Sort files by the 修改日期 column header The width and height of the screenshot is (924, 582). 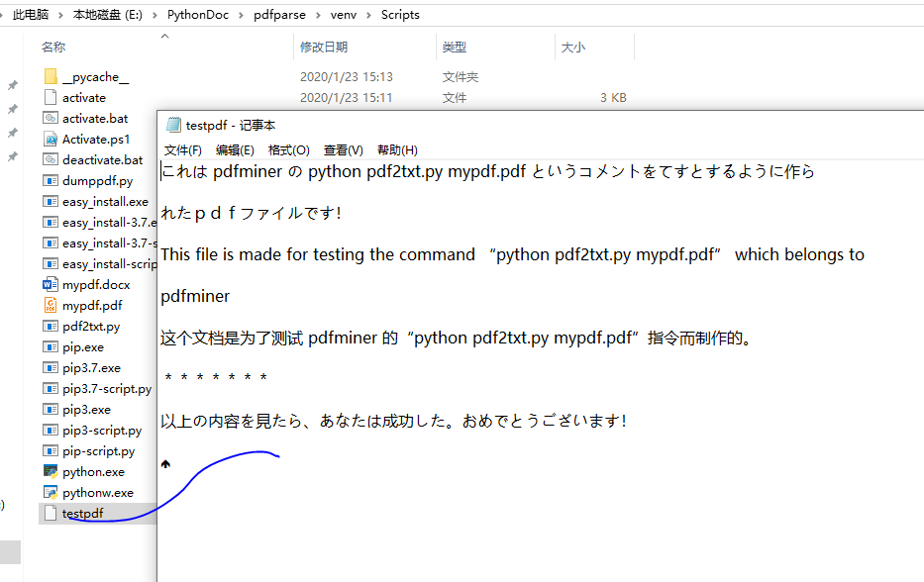click(x=324, y=48)
